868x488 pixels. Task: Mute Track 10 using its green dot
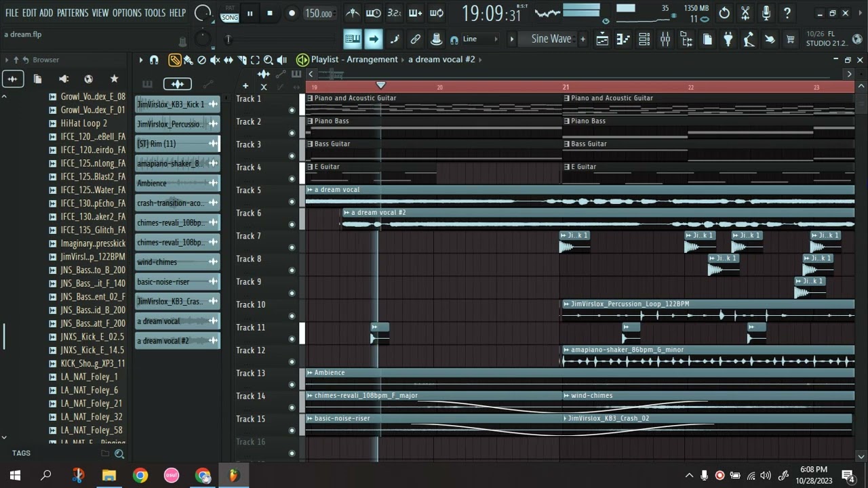(x=292, y=316)
